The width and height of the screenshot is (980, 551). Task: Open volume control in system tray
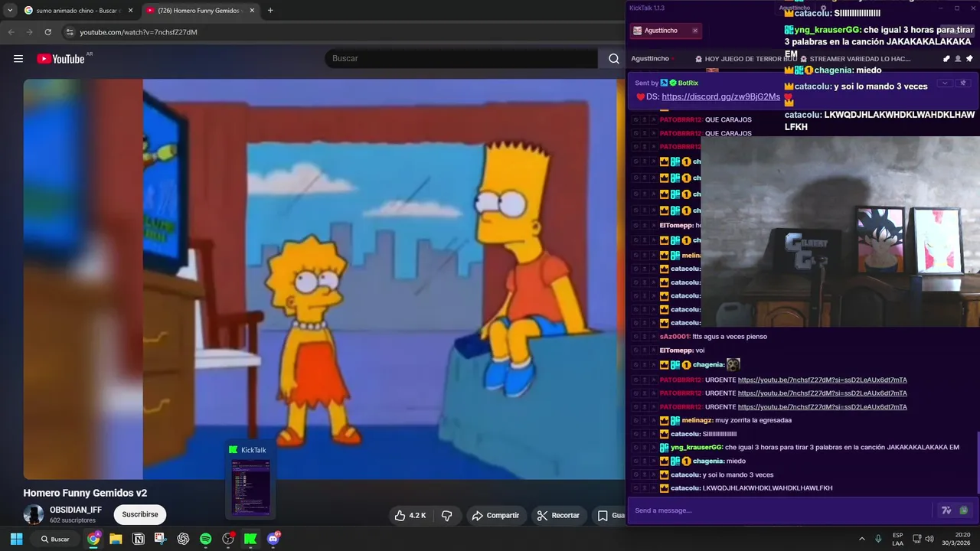929,539
